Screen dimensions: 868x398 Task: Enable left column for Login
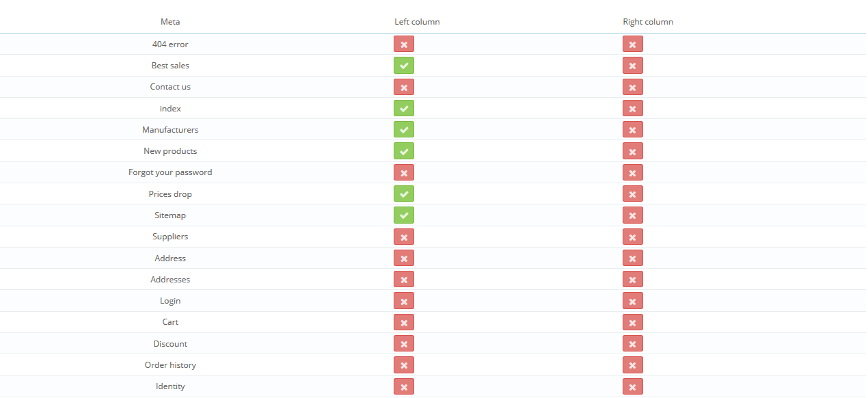tap(404, 301)
